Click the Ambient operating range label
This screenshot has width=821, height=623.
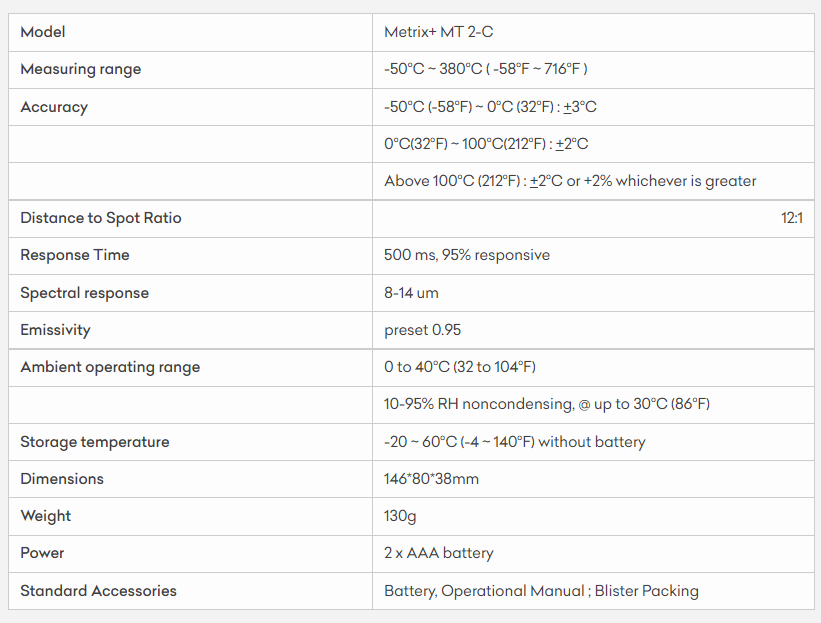pyautogui.click(x=110, y=367)
